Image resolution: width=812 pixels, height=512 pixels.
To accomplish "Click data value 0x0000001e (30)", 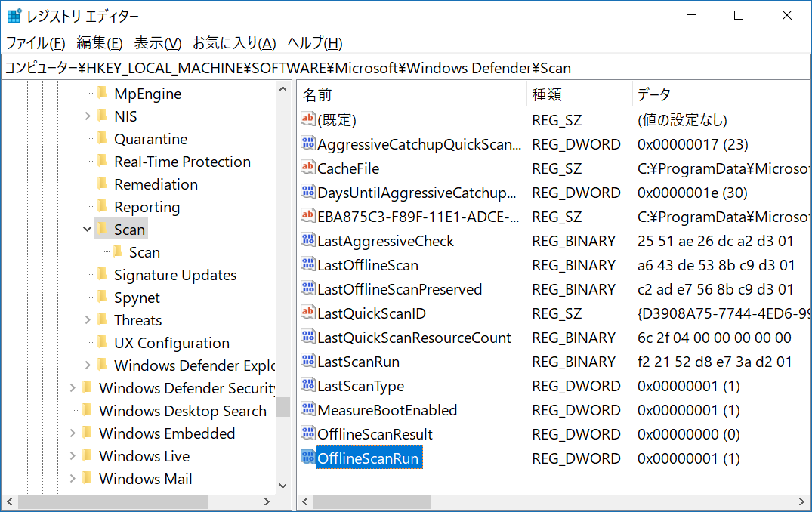I will pyautogui.click(x=693, y=193).
